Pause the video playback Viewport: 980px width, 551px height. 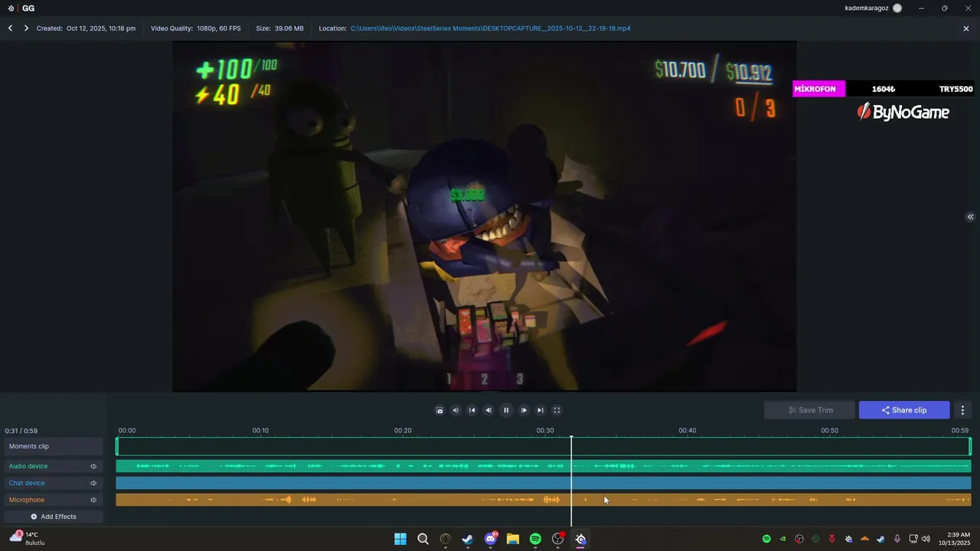506,410
